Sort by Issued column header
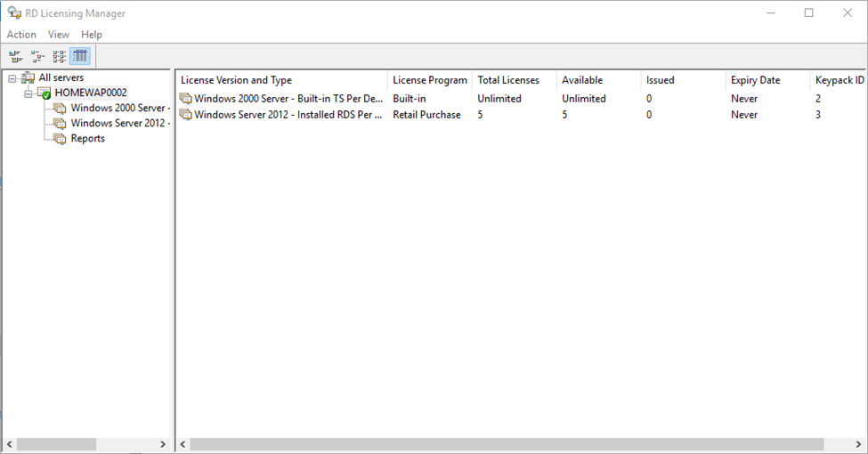This screenshot has width=868, height=454. click(683, 80)
